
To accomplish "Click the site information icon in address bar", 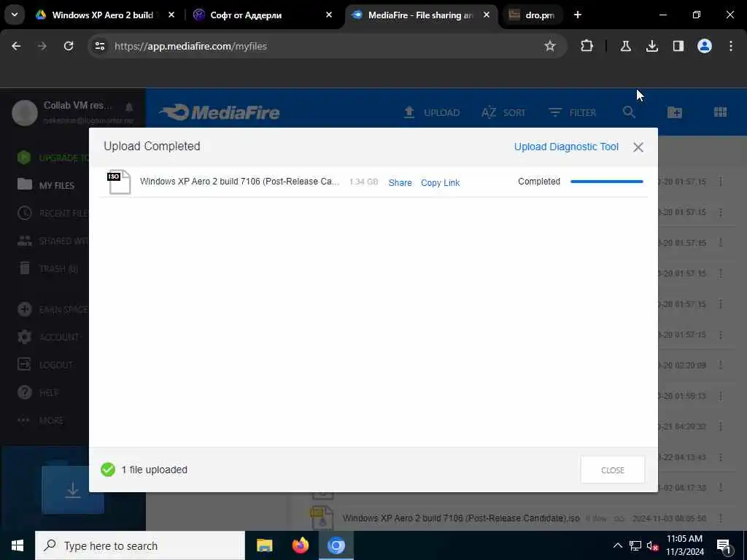I will click(100, 46).
